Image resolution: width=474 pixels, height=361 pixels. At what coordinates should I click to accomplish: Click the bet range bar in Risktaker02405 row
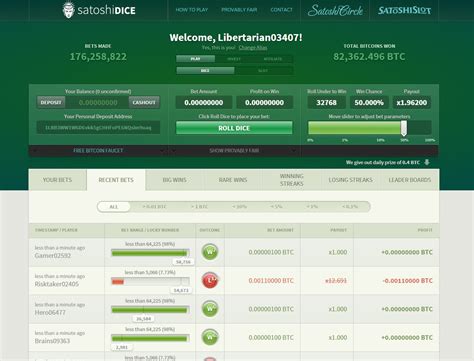tap(150, 282)
